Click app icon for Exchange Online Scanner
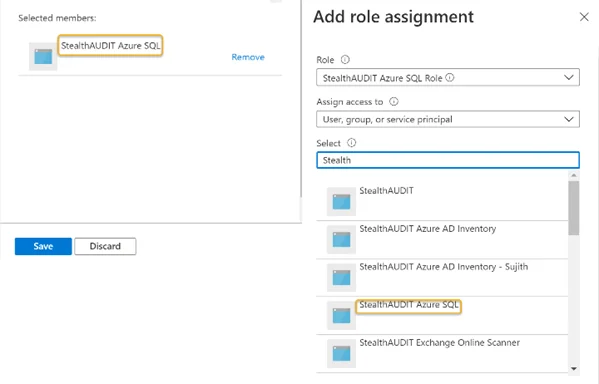The image size is (599, 384). click(341, 353)
